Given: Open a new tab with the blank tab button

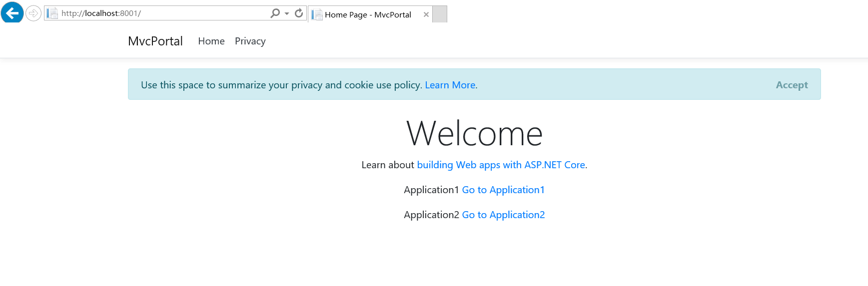Looking at the screenshot, I should click(x=440, y=14).
